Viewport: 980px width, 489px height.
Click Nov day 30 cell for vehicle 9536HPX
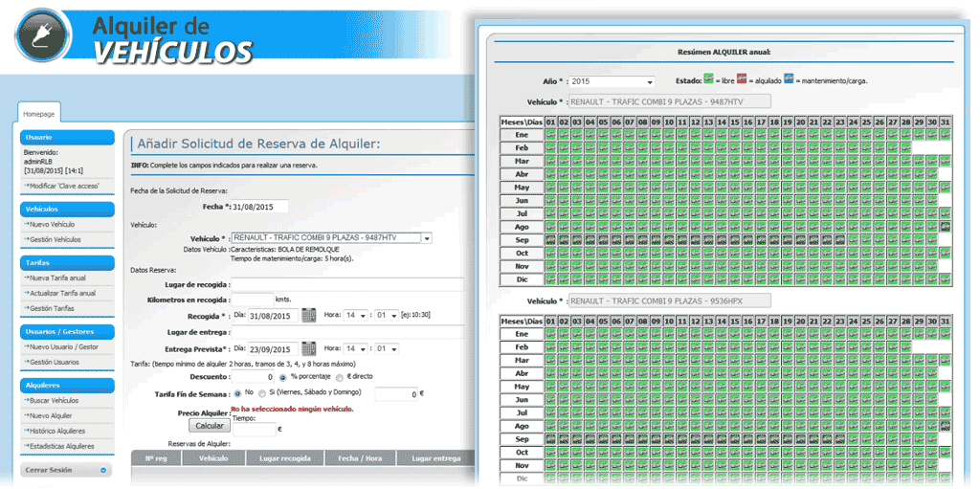point(932,466)
